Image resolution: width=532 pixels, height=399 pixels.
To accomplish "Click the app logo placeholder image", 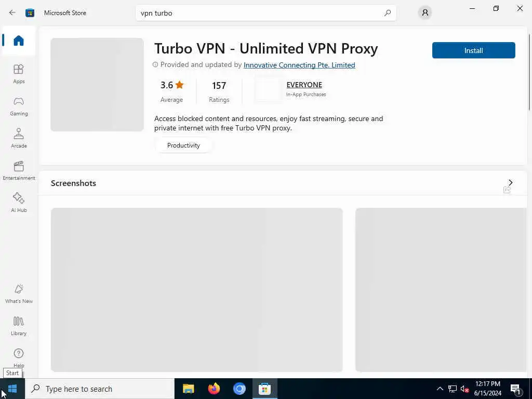I will 97,85.
